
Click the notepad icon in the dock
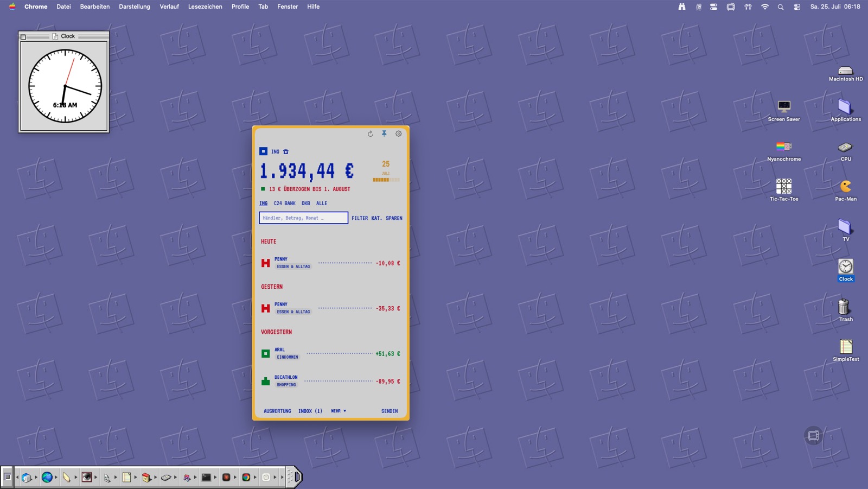(126, 477)
